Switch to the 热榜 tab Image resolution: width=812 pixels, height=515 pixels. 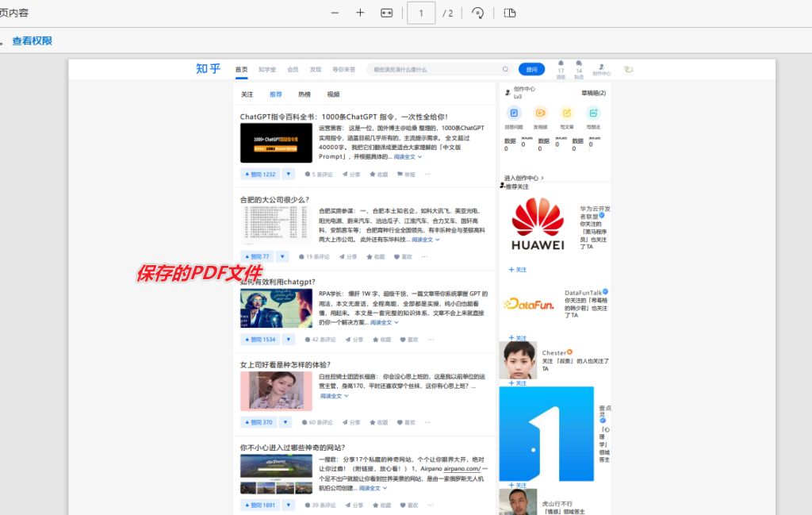304,94
